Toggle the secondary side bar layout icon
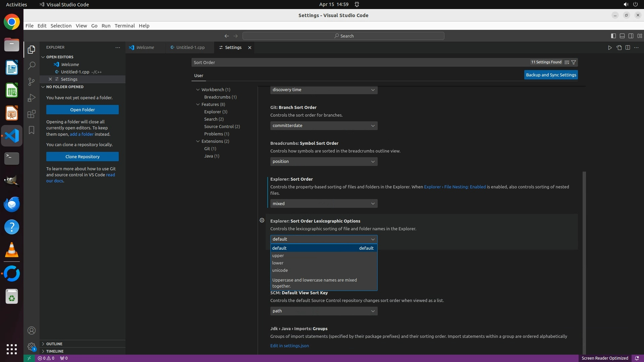The image size is (644, 362). pyautogui.click(x=631, y=36)
